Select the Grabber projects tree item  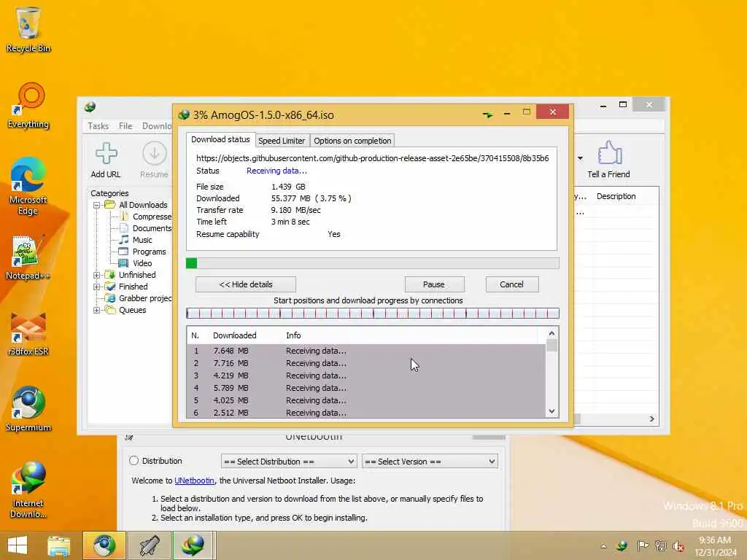pos(139,298)
